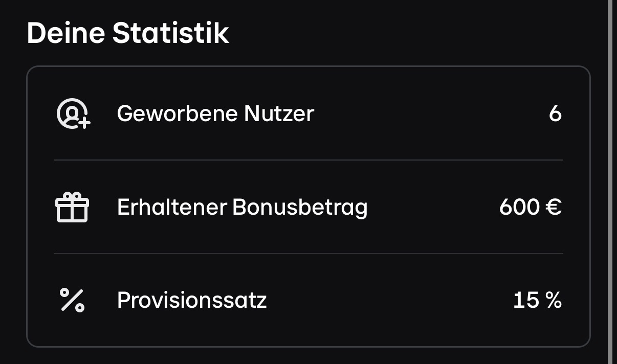This screenshot has width=617, height=364.
Task: Click the word "Nutzer" in the first row
Action: pos(279,113)
